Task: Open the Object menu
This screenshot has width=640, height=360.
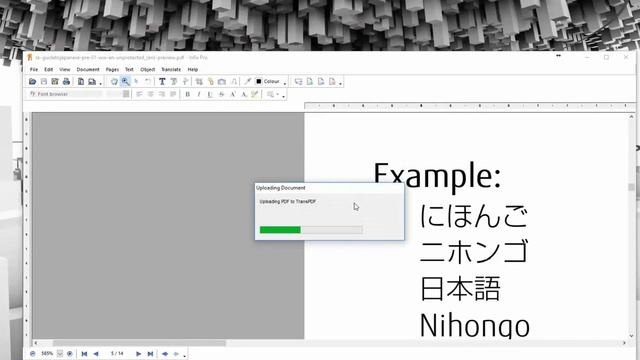Action: coord(147,69)
